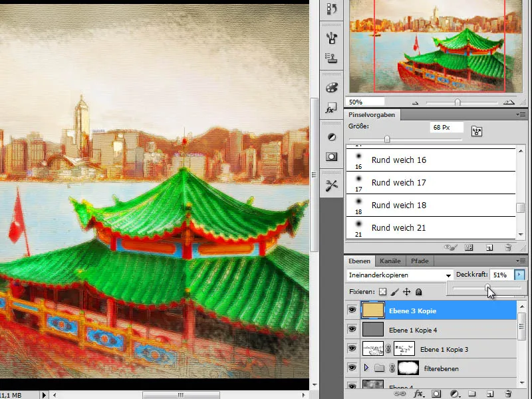Click the Navigator preview thumbnail
Image resolution: width=532 pixels, height=399 pixels.
pos(436,47)
